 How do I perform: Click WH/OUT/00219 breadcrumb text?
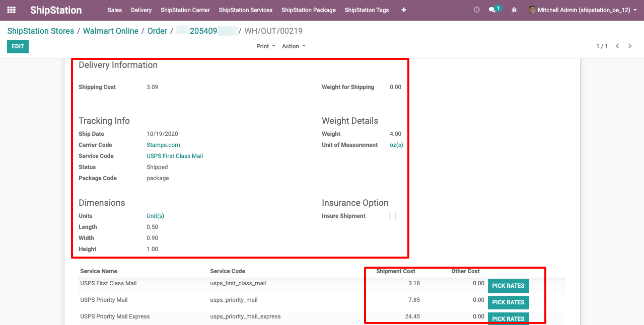(273, 31)
